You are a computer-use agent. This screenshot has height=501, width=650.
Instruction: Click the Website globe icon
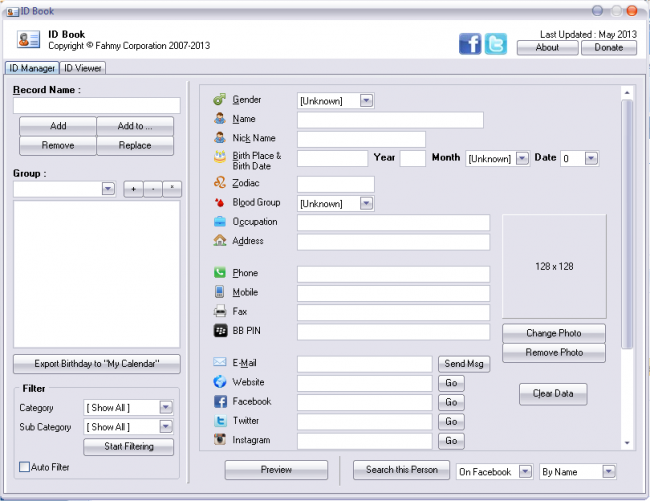point(220,382)
